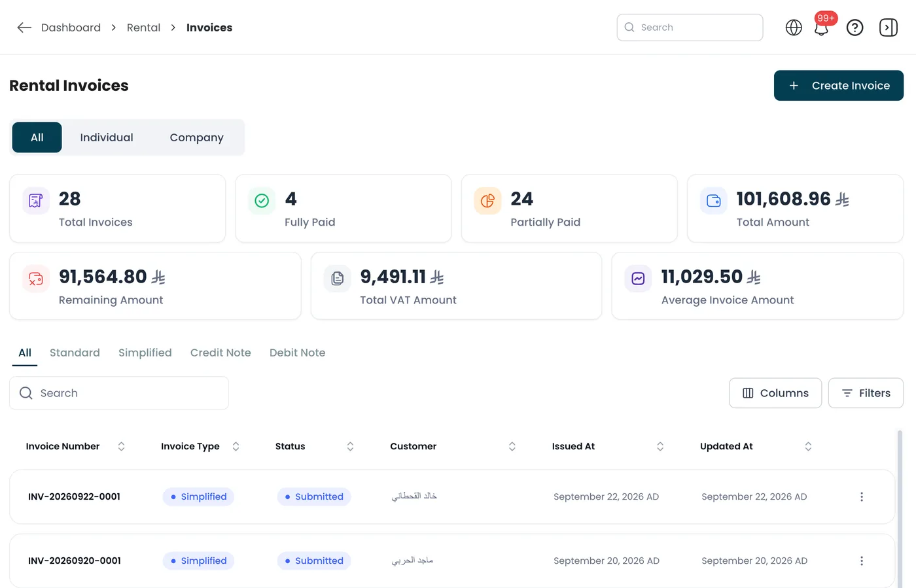The image size is (916, 588).
Task: Open notifications bell with 99+ badge
Action: (822, 28)
